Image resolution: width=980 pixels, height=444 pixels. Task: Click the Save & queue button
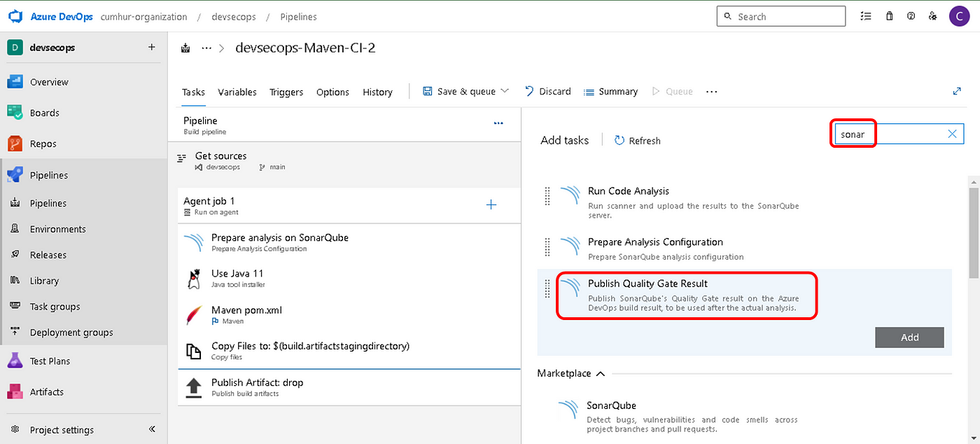pos(459,91)
